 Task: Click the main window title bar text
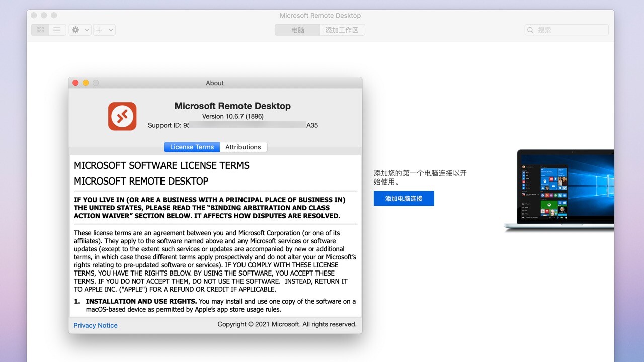click(320, 16)
